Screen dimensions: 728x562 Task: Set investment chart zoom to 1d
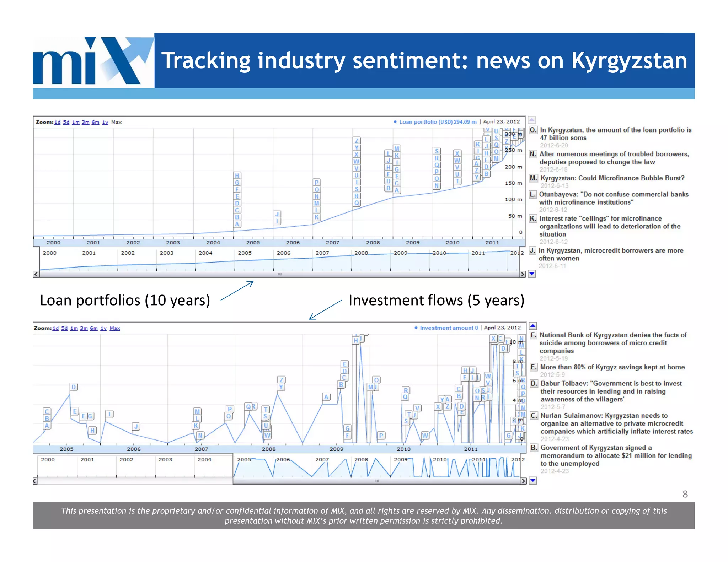55,328
